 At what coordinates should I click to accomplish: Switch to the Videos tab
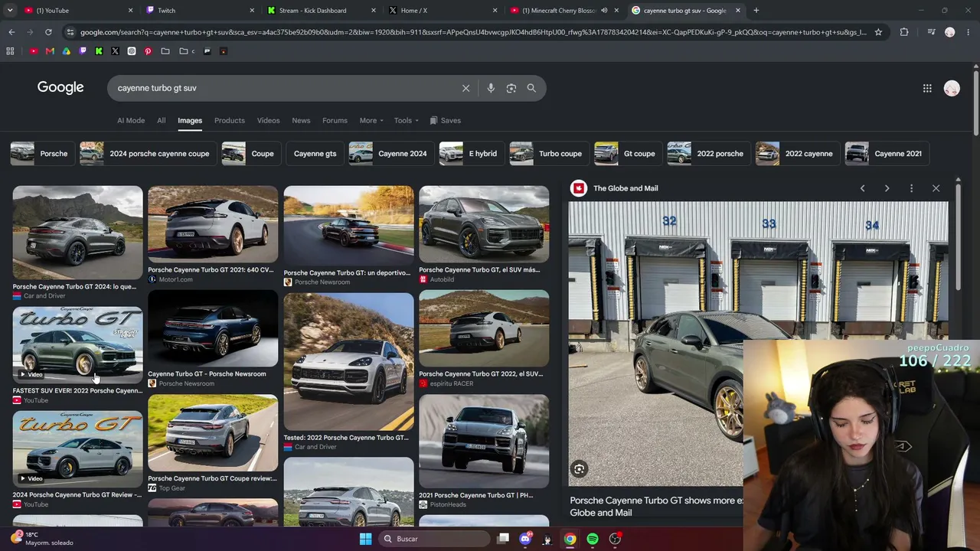tap(268, 120)
